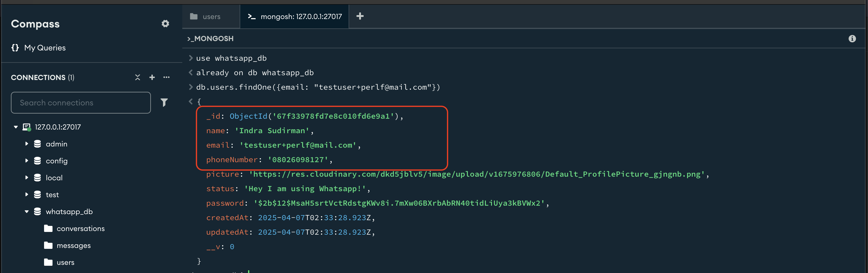Click the folder icon on the users tab
Viewport: 868px width, 273px height.
click(x=194, y=16)
